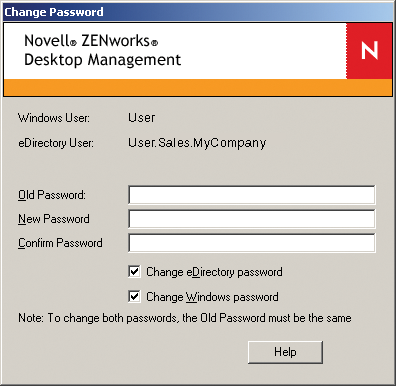Viewport: 396px width, 386px height.
Task: Uncheck the Change eDirectory password checkbox
Action: (134, 272)
